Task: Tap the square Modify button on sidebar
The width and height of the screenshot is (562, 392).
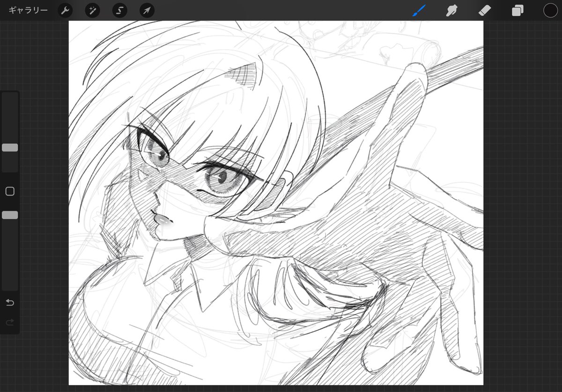Action: click(x=10, y=191)
